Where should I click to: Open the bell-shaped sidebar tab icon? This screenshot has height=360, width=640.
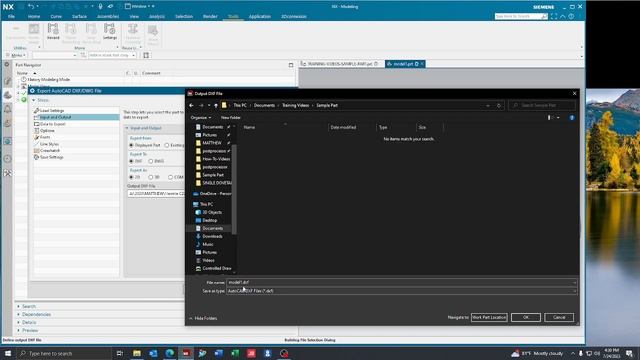(7, 109)
